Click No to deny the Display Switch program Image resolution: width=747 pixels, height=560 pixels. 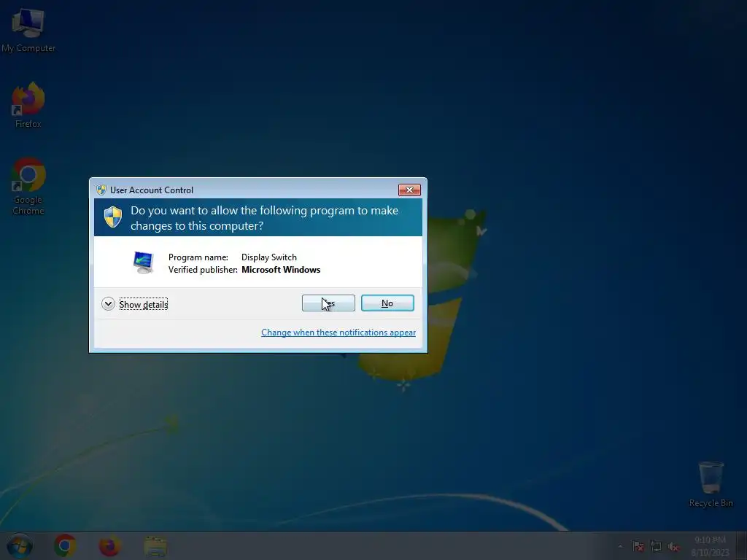click(x=387, y=303)
